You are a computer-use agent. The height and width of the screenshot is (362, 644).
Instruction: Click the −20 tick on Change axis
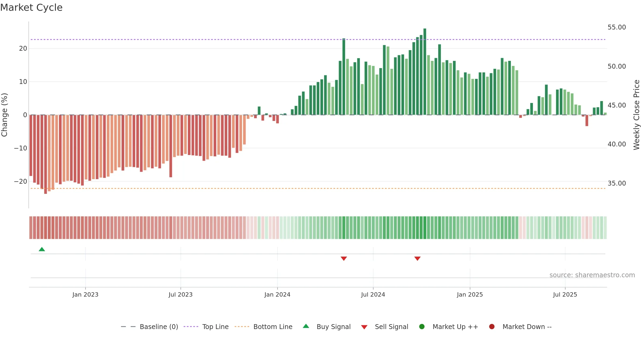pyautogui.click(x=21, y=181)
